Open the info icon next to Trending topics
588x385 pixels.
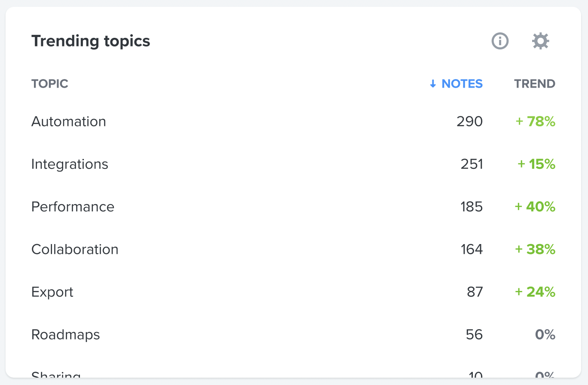click(x=500, y=41)
